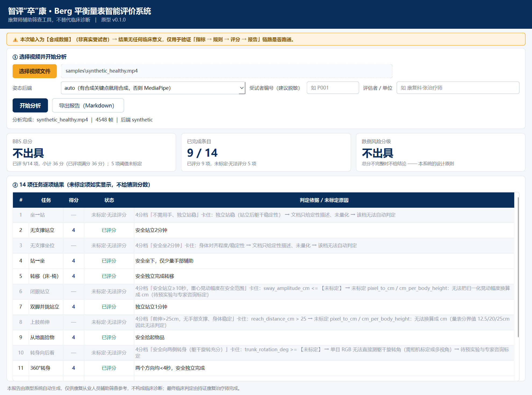532x395 pixels.
Task: Click 安全拾起物品 rationale text
Action: [150, 337]
